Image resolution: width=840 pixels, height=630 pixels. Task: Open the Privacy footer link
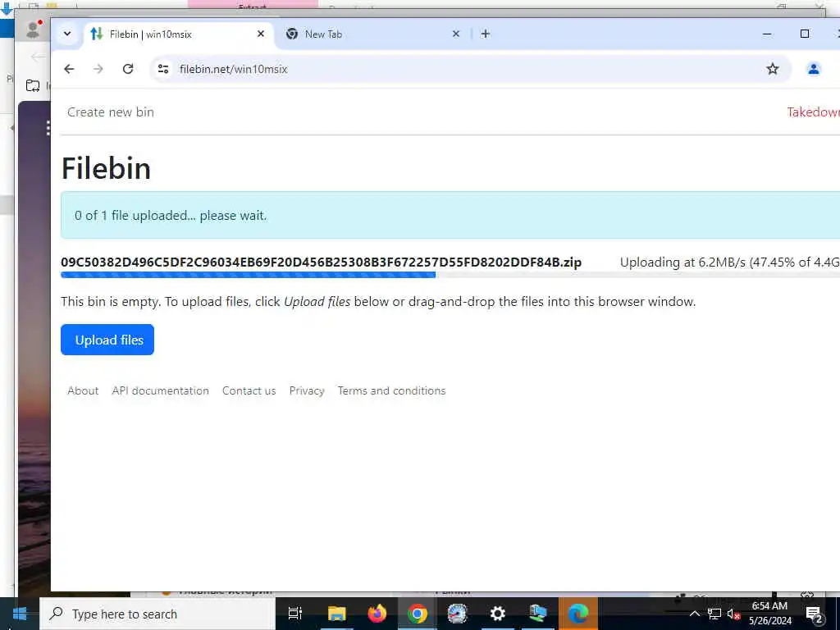pos(307,390)
